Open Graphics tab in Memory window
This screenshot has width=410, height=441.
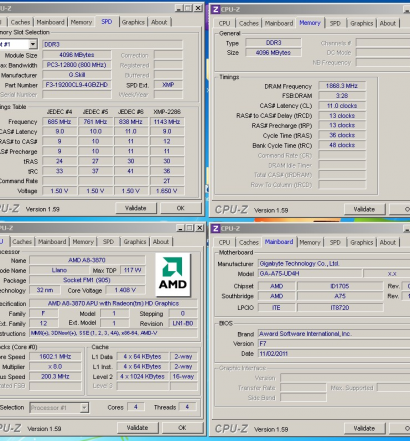tap(361, 23)
